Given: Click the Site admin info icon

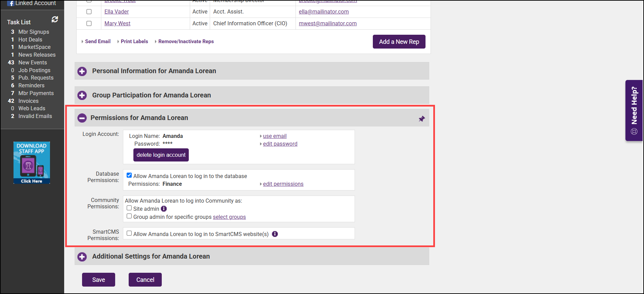Looking at the screenshot, I should pyautogui.click(x=164, y=209).
